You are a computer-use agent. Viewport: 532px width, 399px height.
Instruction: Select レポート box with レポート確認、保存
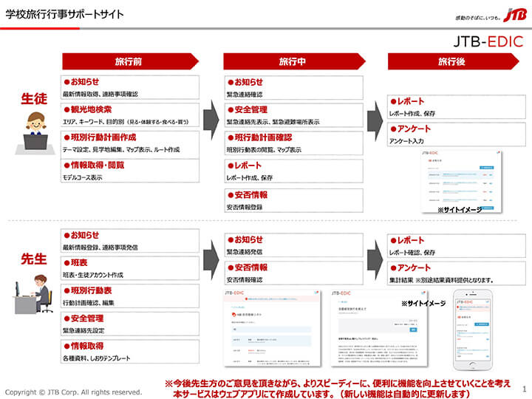click(x=457, y=246)
